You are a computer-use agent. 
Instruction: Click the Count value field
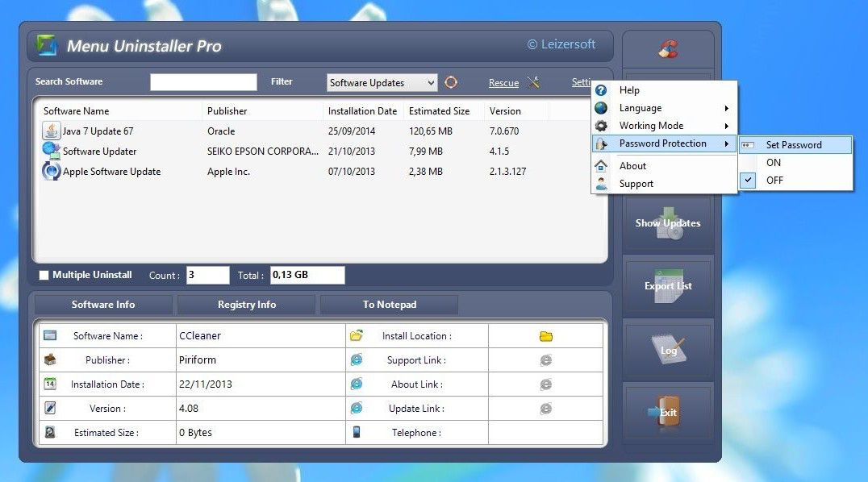tap(207, 275)
